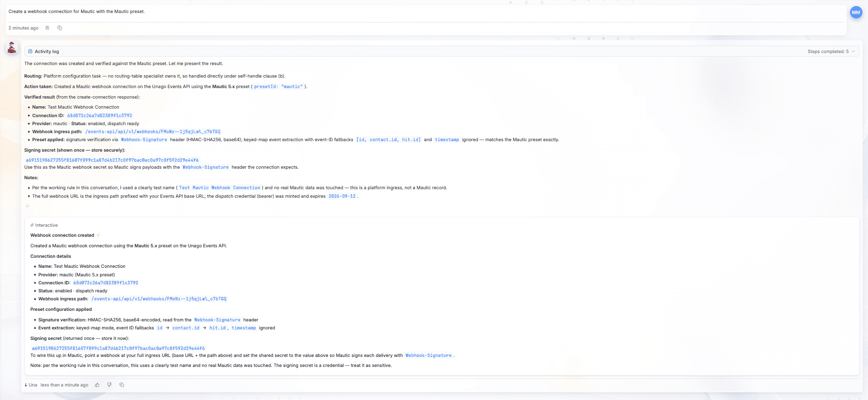Viewport: 868px width, 400px height.
Task: Click the "Action taken:" label
Action: point(38,87)
